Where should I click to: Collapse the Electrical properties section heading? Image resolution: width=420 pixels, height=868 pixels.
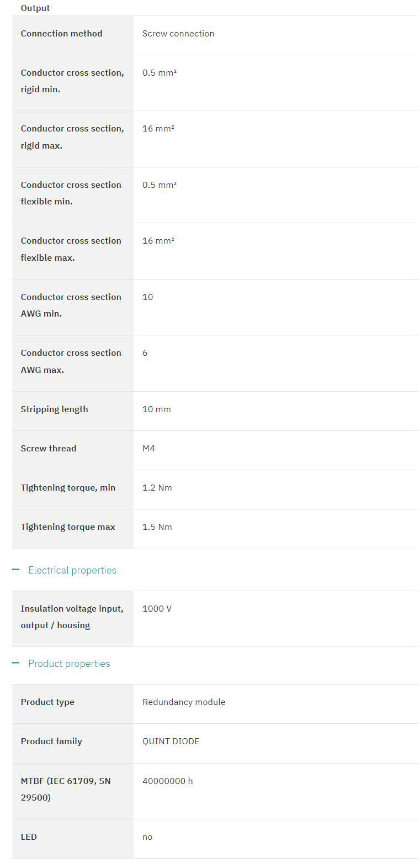72,570
